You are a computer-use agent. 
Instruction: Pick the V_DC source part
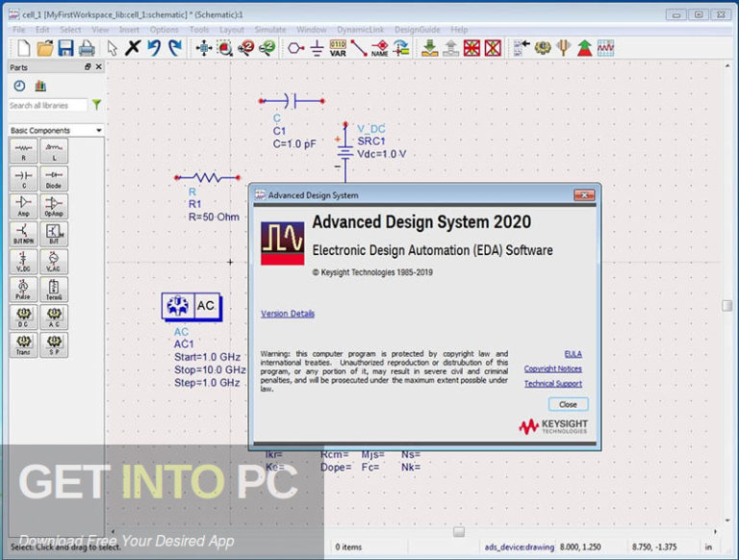(23, 262)
